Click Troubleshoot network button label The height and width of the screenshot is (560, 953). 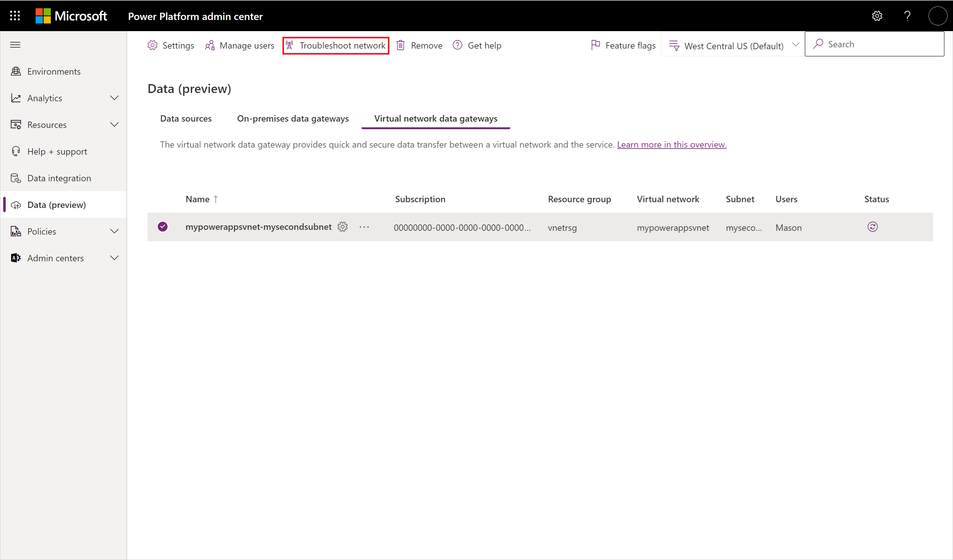343,45
